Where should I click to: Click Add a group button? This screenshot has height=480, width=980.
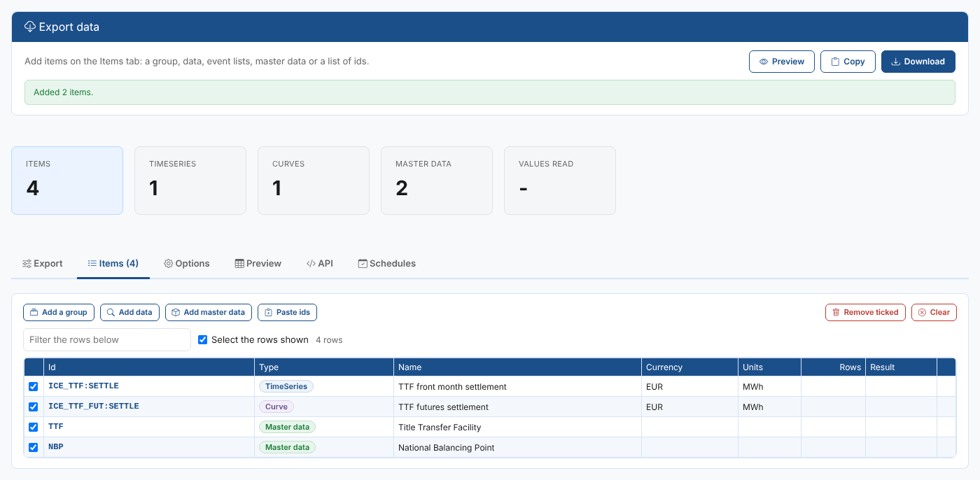point(59,312)
